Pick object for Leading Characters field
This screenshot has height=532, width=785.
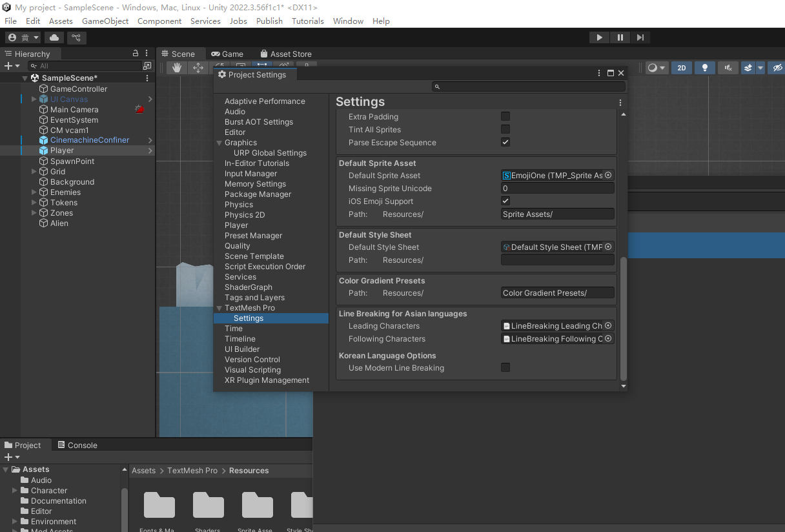[608, 325]
